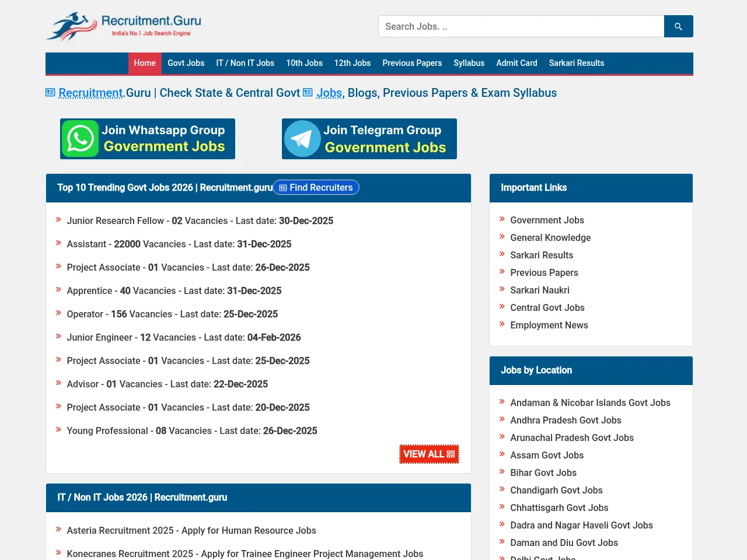
Task: Open Syllabus menu item
Action: tap(469, 63)
